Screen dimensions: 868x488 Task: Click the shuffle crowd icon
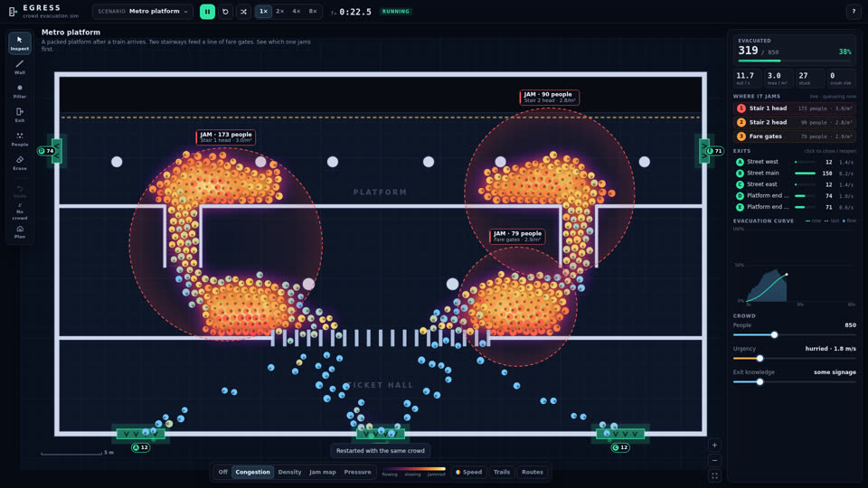pyautogui.click(x=243, y=12)
